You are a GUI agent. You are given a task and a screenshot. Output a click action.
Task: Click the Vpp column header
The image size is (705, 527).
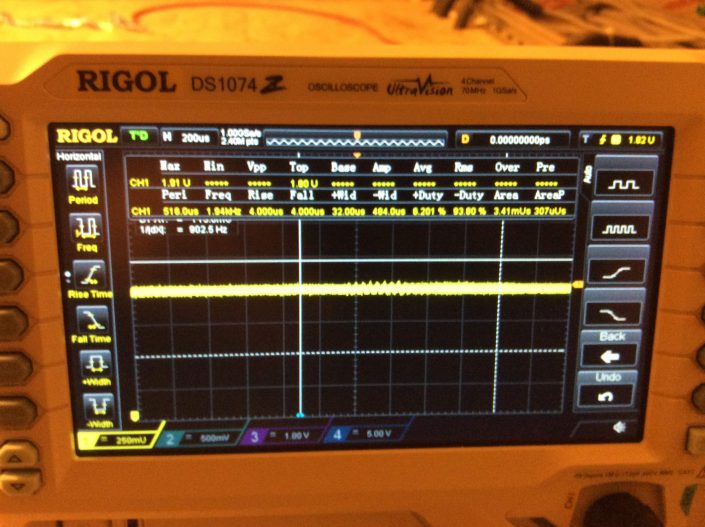point(256,166)
